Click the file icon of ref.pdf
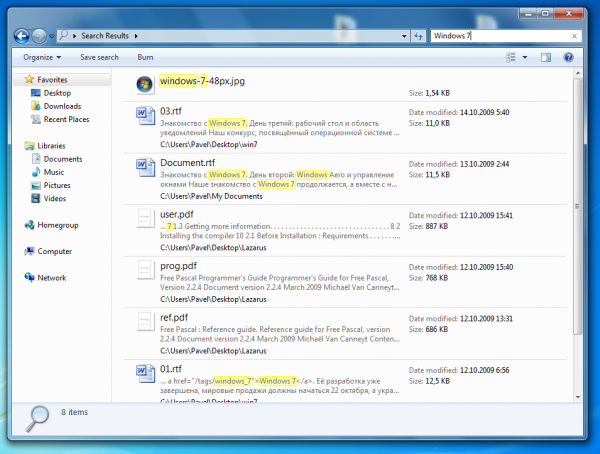The image size is (600, 454). coord(145,322)
